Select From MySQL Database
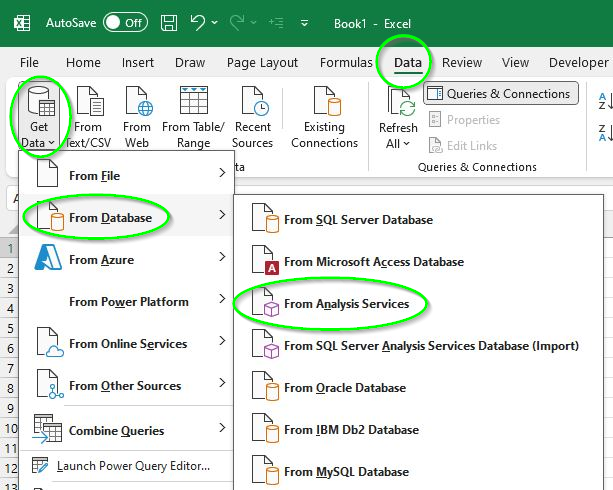 419,470
